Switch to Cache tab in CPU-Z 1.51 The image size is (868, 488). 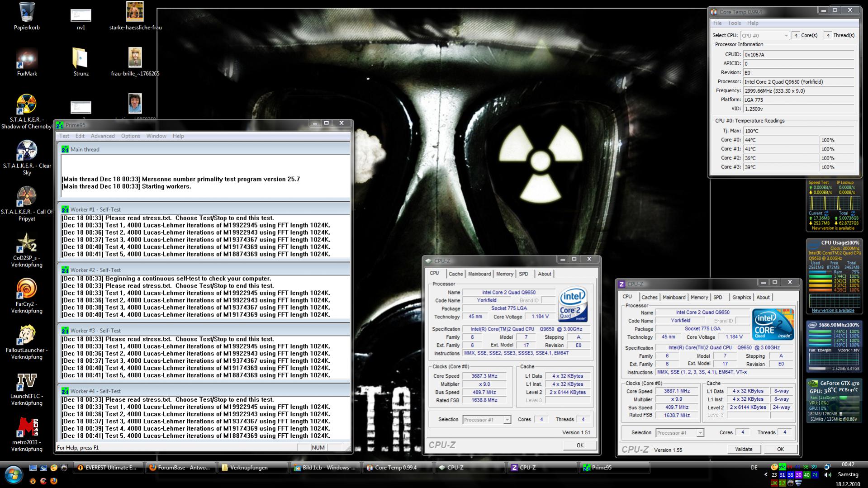[x=455, y=274]
